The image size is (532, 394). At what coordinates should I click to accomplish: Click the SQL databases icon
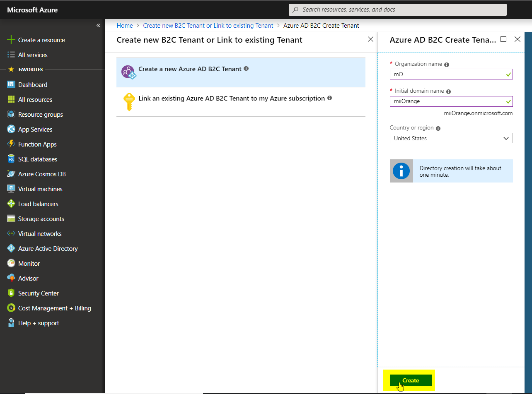tap(11, 159)
